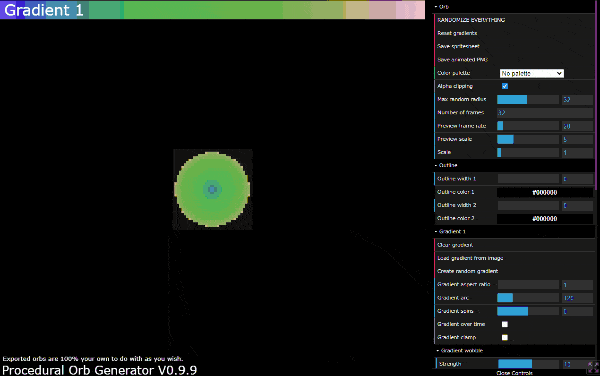The height and width of the screenshot is (376, 600).
Task: Click the Close Controls bar
Action: 514,373
